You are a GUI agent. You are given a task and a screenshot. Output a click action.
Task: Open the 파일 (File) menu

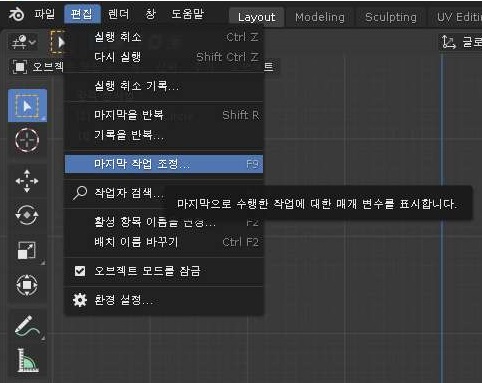tap(45, 14)
